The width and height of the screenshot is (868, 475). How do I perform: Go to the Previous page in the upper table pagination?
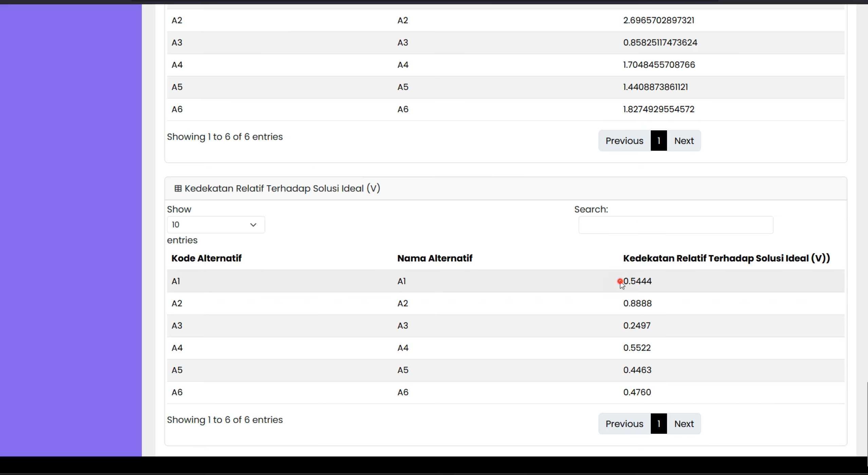coord(624,141)
